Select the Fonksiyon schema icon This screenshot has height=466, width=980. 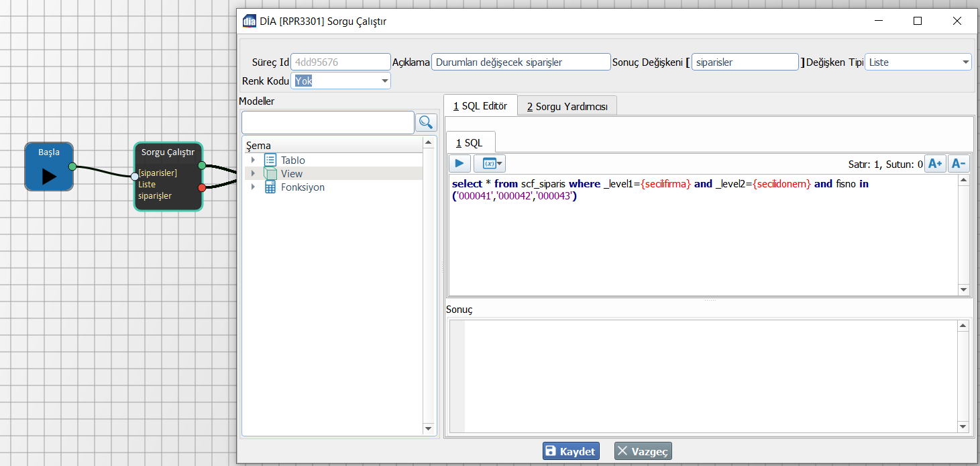click(x=270, y=187)
